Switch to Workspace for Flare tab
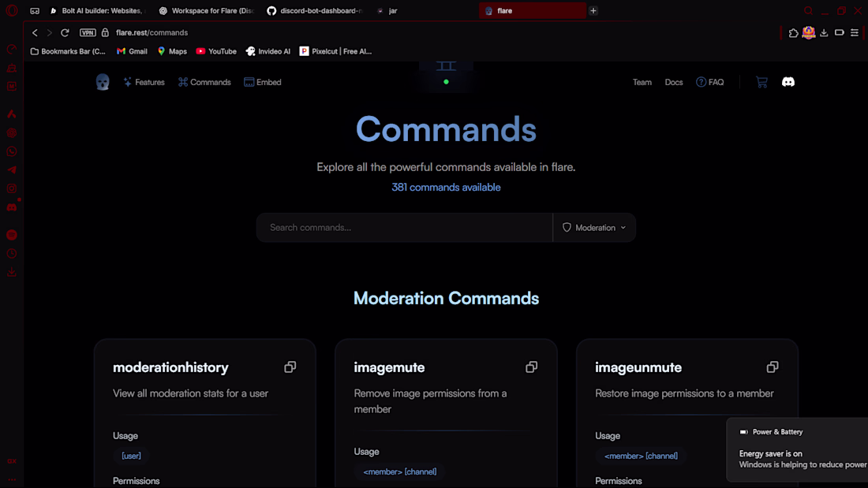Screen dimensions: 868x488 click(206, 10)
